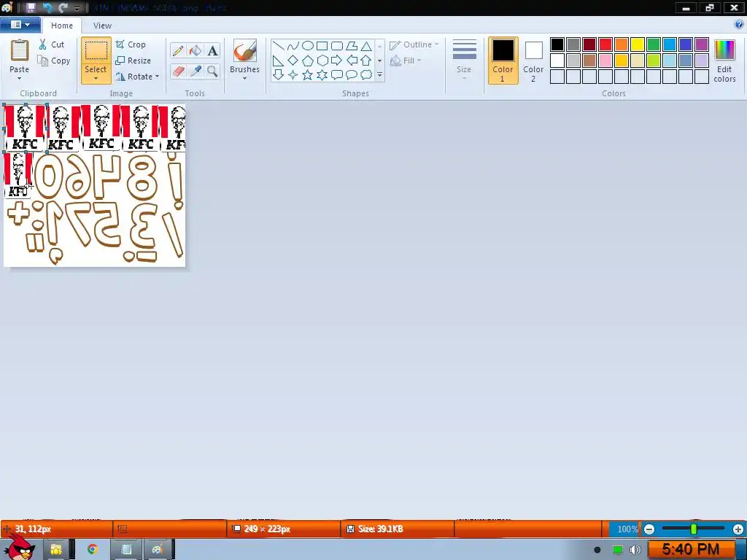Open the Brushes dropdown arrow
This screenshot has height=560, width=747.
tap(245, 79)
